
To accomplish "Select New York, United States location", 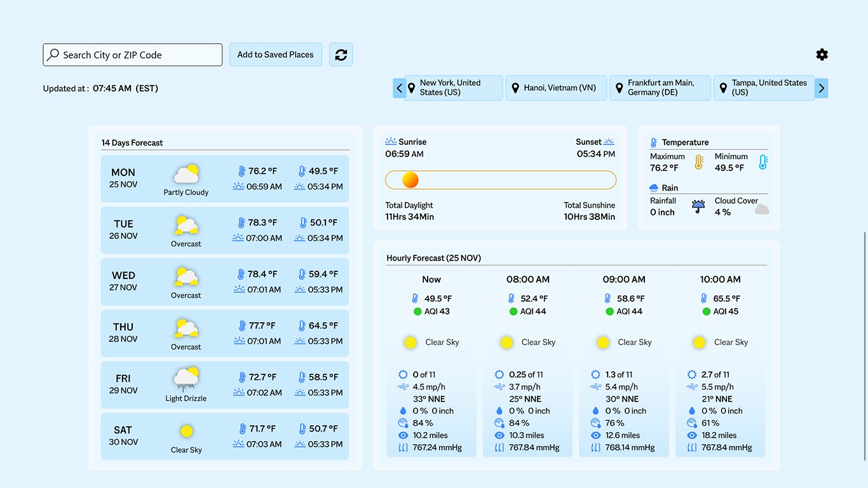I will (448, 87).
